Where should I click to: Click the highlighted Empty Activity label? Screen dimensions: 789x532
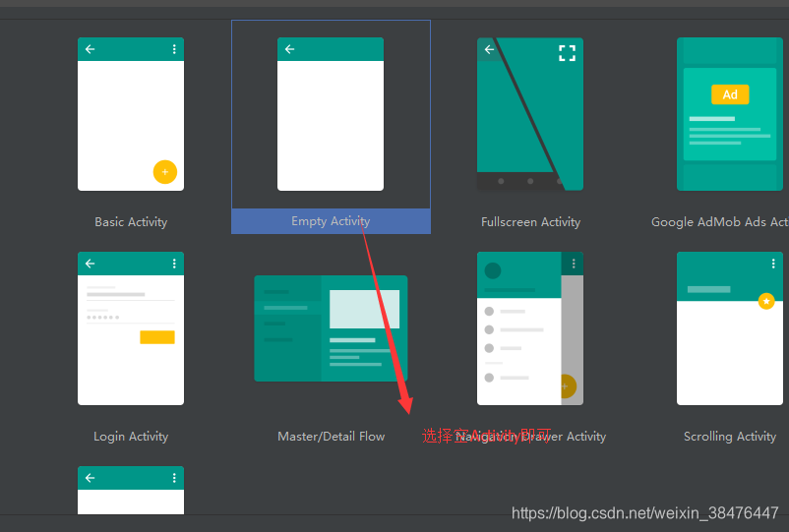tap(331, 221)
